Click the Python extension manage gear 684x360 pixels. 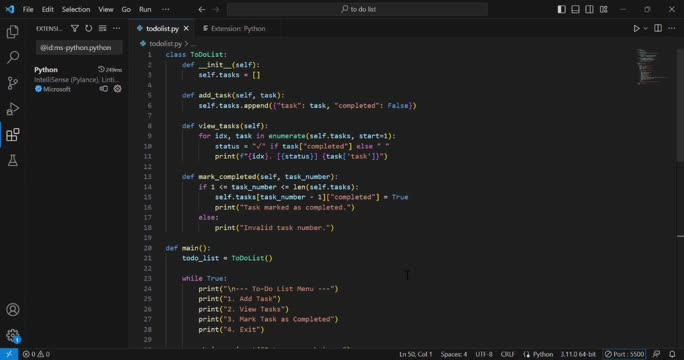coord(117,89)
